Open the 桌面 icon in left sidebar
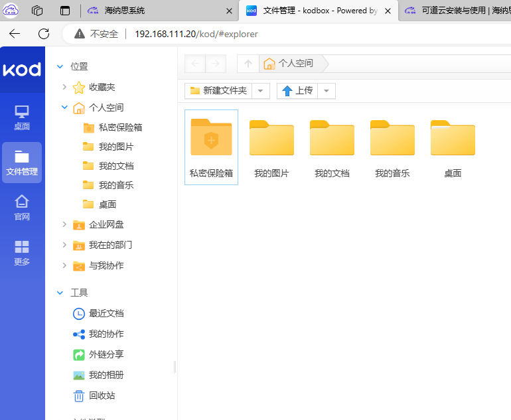Image resolution: width=511 pixels, height=420 pixels. [x=22, y=117]
